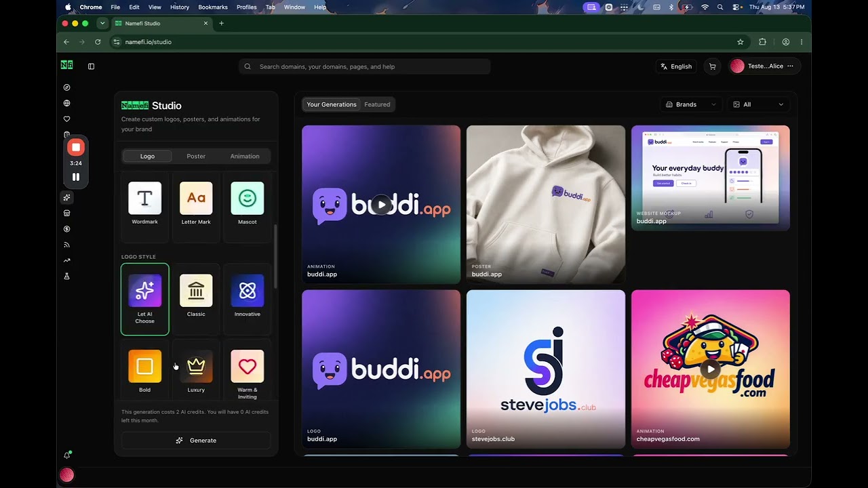868x488 pixels.
Task: Open the Teste...Alice account menu
Action: pos(764,66)
